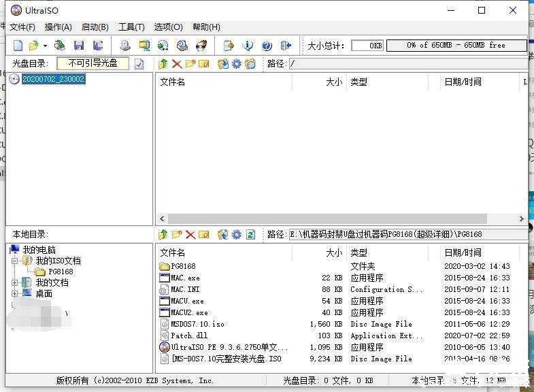Click the Rename icon in the disc image toolbar
534x392 pixels.
[204, 64]
